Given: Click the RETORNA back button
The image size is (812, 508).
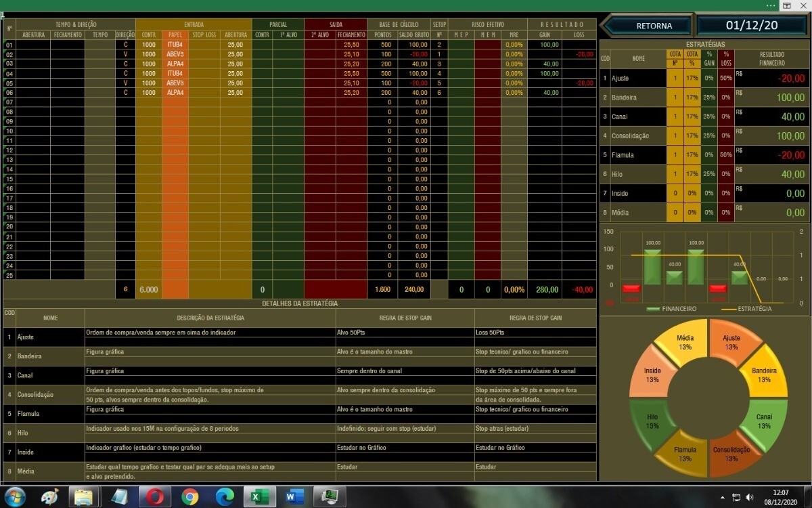Looking at the screenshot, I should (647, 26).
